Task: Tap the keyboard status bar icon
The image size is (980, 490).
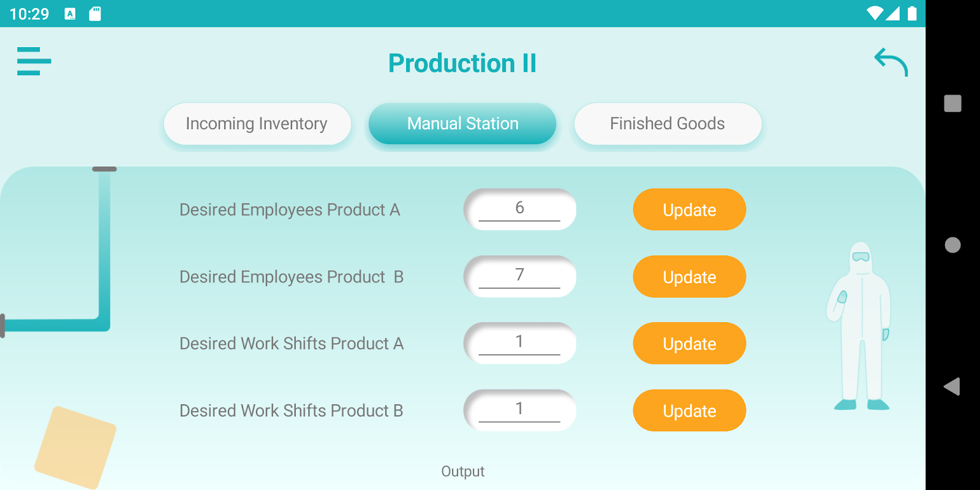Action: click(x=70, y=13)
